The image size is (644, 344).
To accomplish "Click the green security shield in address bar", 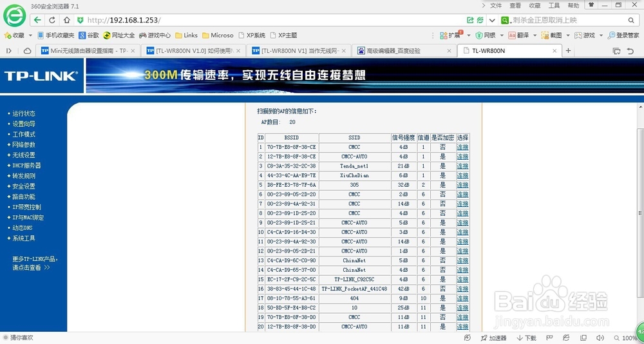I will pyautogui.click(x=80, y=20).
